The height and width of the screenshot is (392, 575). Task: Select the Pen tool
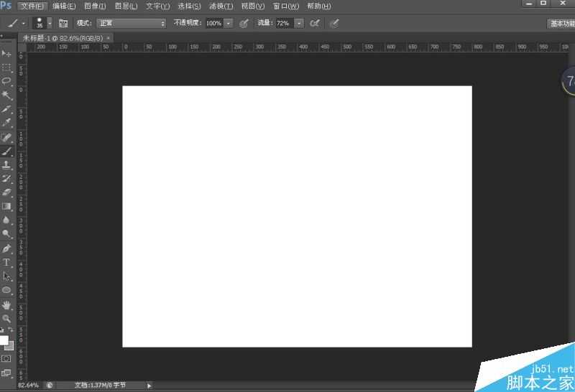(6, 248)
